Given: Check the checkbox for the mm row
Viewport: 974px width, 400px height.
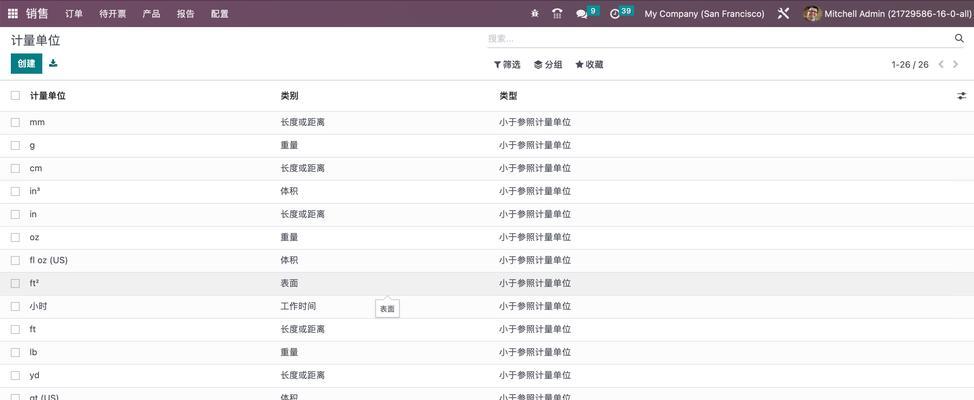Looking at the screenshot, I should (x=15, y=122).
